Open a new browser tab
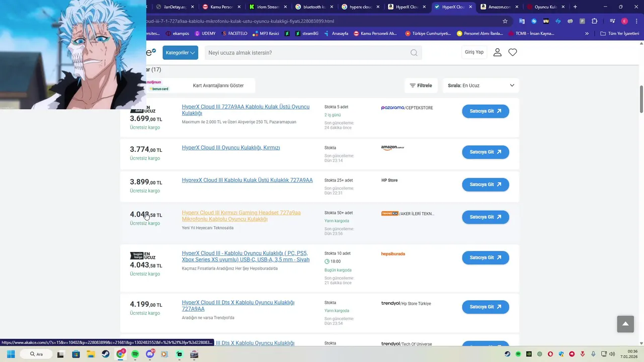Screen dimensions: 644x362 coord(575,7)
